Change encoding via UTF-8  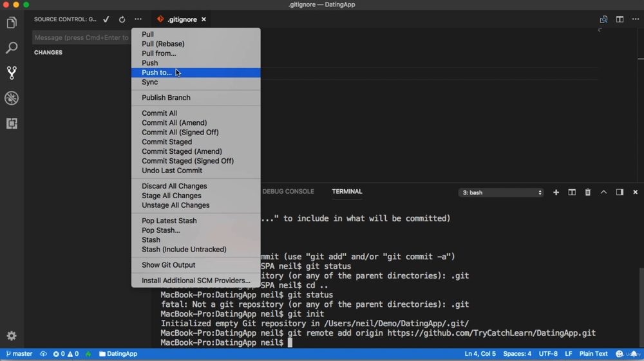pyautogui.click(x=548, y=354)
